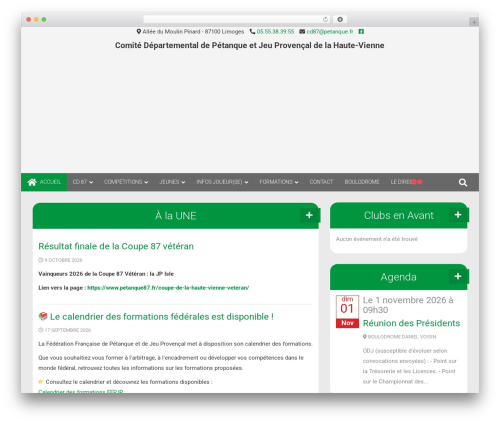Viewport: 500px width, 423px height.
Task: Open the Contact menu item
Action: 321,182
